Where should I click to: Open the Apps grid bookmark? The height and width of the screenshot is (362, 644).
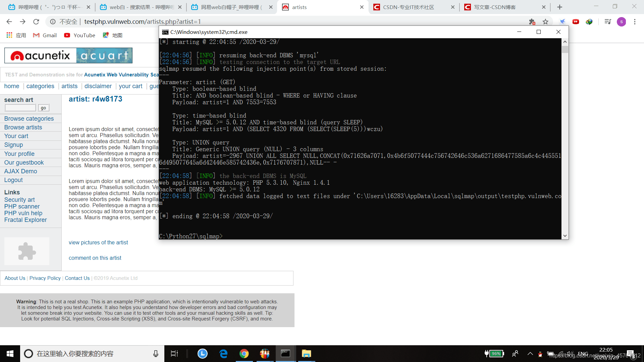point(16,35)
